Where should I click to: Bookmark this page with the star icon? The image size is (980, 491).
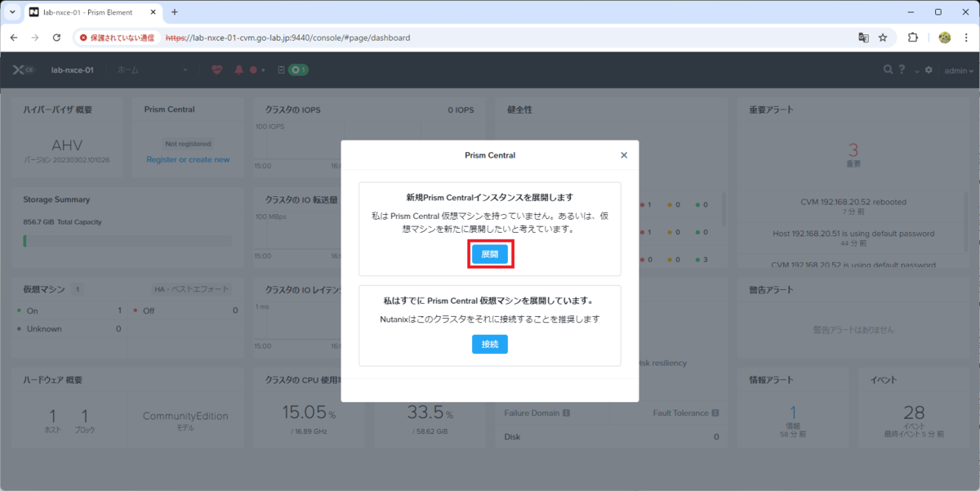click(883, 38)
